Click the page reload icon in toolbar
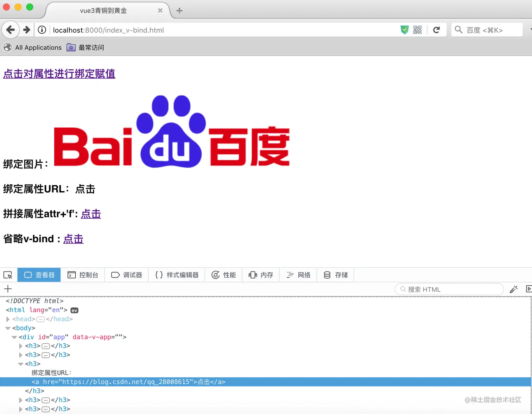The height and width of the screenshot is (414, 532). pos(437,30)
